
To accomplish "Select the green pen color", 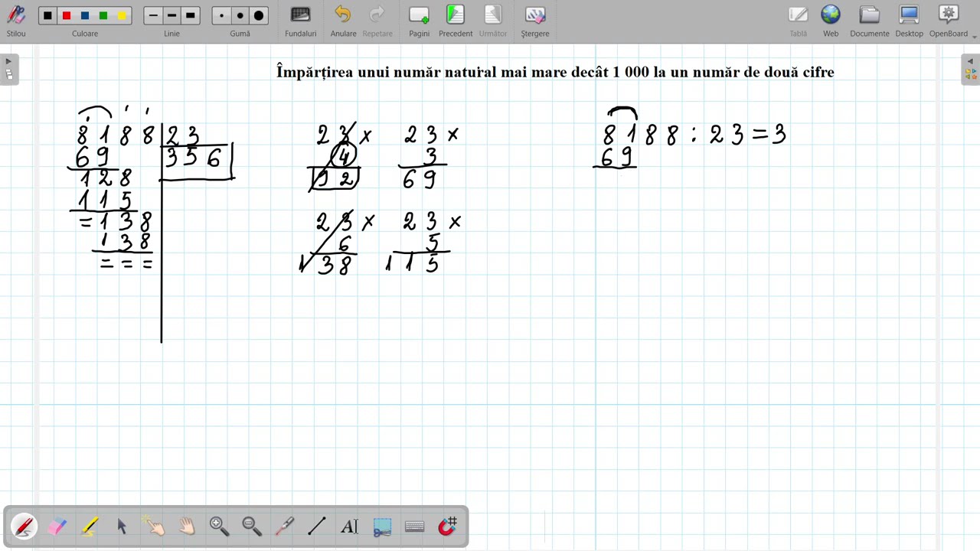I will (x=103, y=15).
